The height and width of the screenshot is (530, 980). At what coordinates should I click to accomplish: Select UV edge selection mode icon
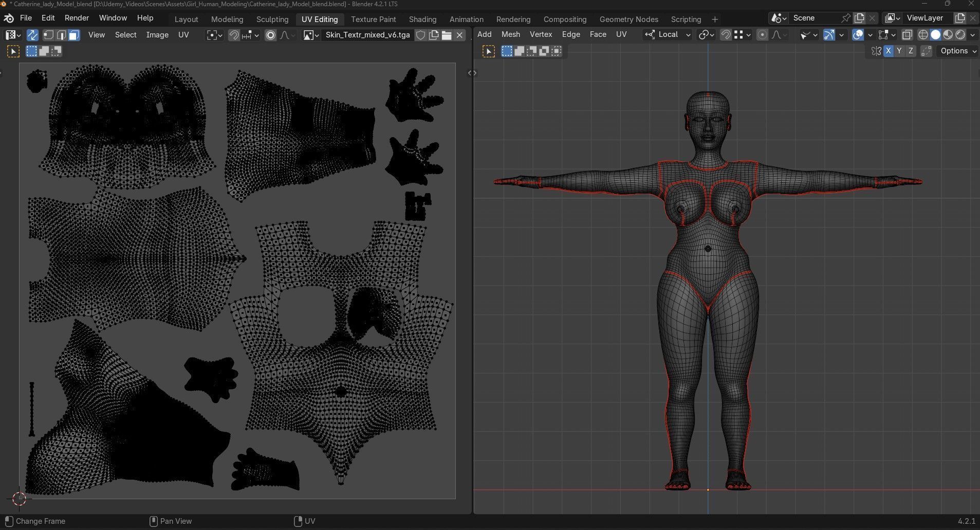coord(61,35)
